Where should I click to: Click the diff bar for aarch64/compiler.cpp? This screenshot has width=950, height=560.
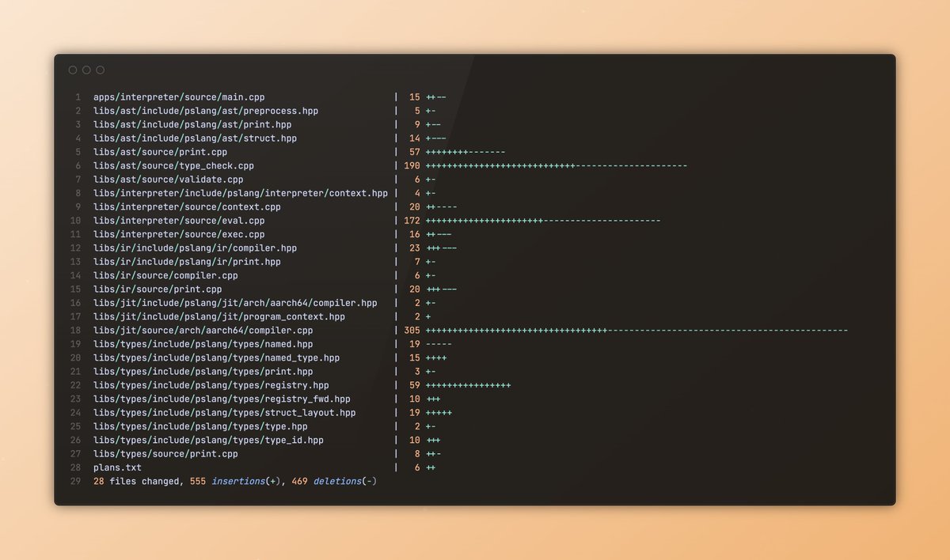tap(637, 331)
